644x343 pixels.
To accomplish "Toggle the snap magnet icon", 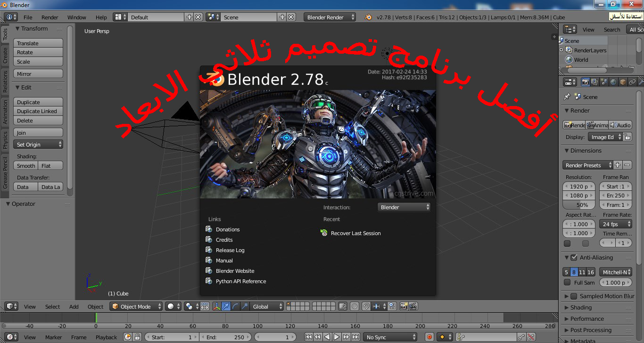I will click(366, 306).
